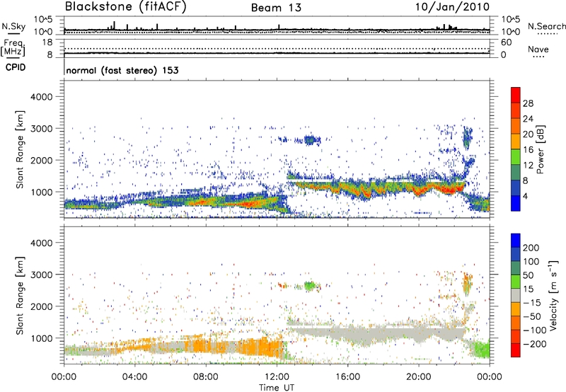Viewport: 566px width, 392px height.
Task: Click the green echo patch in power panel near 14:00
Action: [310, 139]
